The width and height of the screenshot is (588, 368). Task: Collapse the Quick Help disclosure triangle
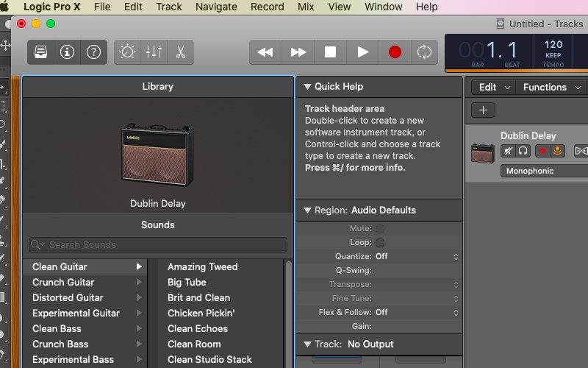pos(307,87)
